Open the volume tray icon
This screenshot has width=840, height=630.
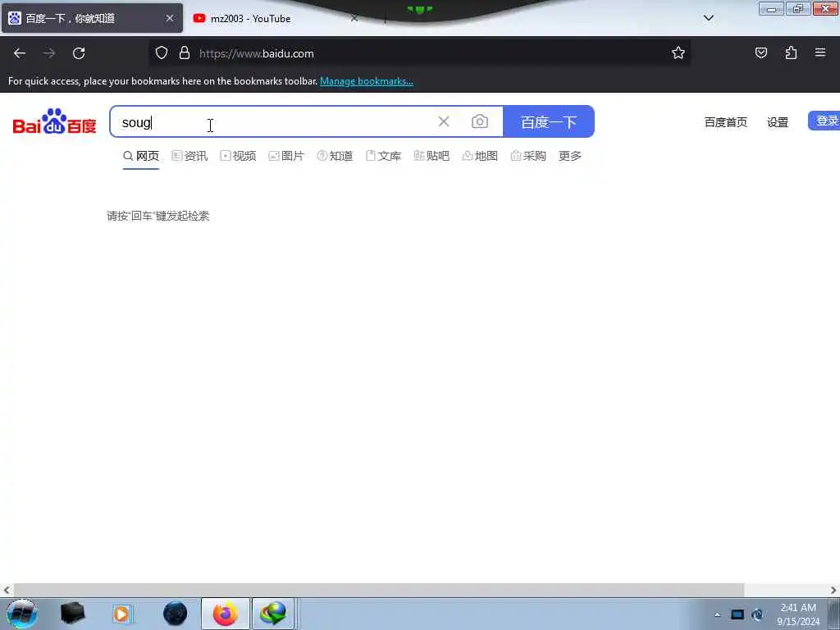point(757,614)
